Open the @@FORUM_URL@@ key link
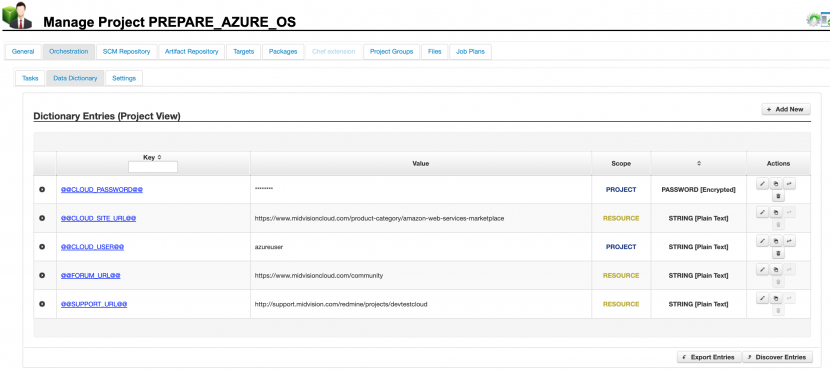The height and width of the screenshot is (374, 830). coord(91,275)
